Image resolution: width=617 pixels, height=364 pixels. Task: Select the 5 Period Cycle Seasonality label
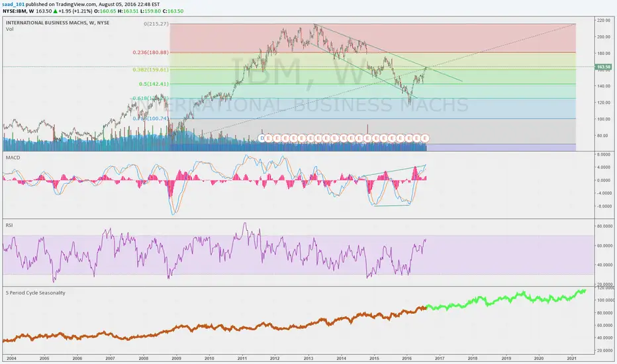point(35,293)
